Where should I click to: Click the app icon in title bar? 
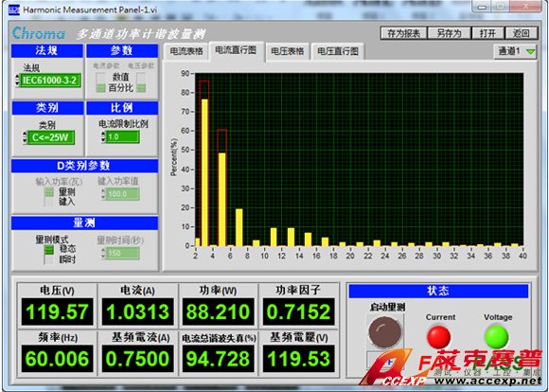click(13, 9)
